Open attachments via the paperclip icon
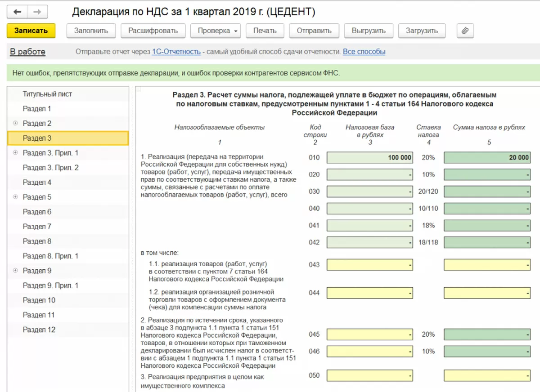 point(465,31)
